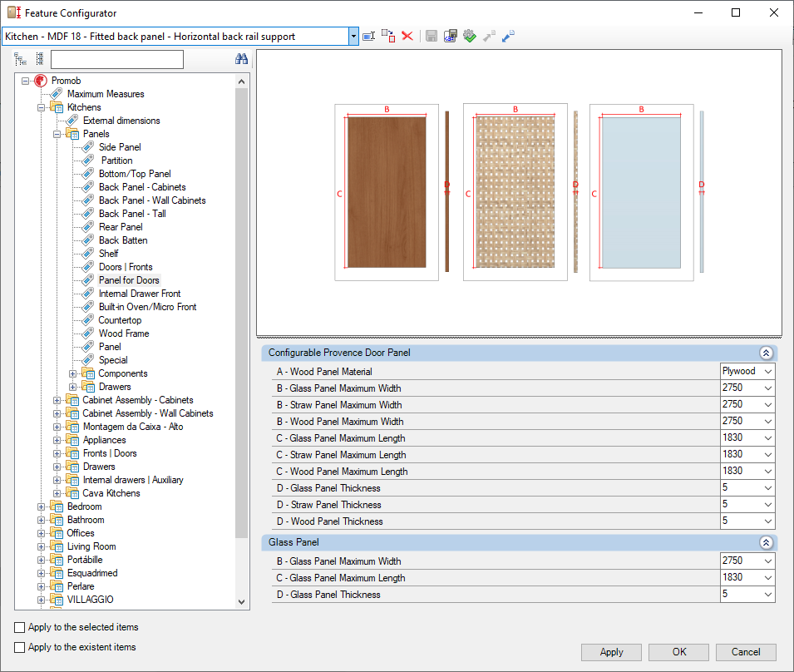794x672 pixels.
Task: Select Cava Kitchens tree item
Action: click(x=111, y=493)
